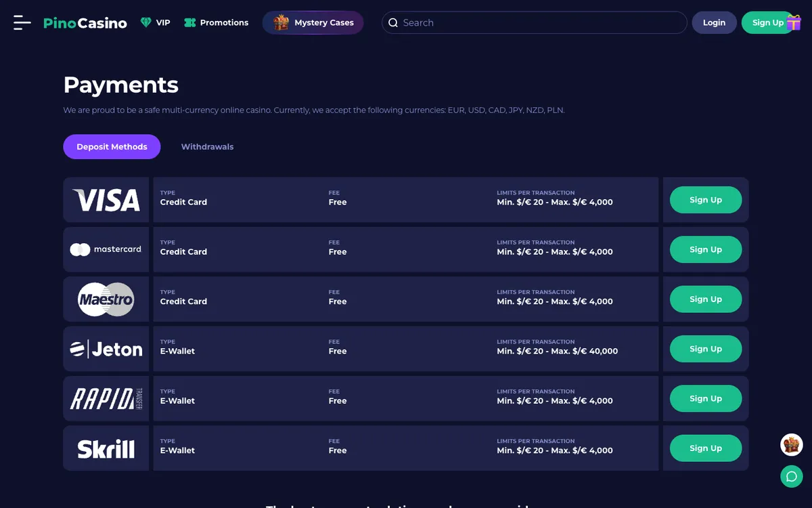Click the Free fee in Skrill row
The image size is (812, 508).
tap(338, 450)
